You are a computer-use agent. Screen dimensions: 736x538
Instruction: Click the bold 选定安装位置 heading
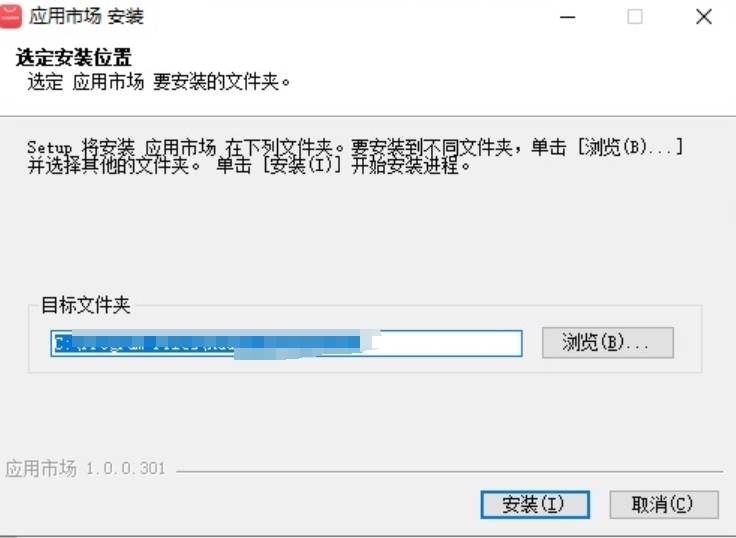coord(74,58)
